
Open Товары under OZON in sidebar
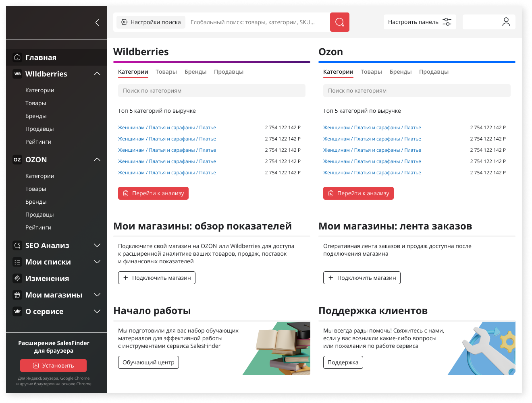[35, 189]
